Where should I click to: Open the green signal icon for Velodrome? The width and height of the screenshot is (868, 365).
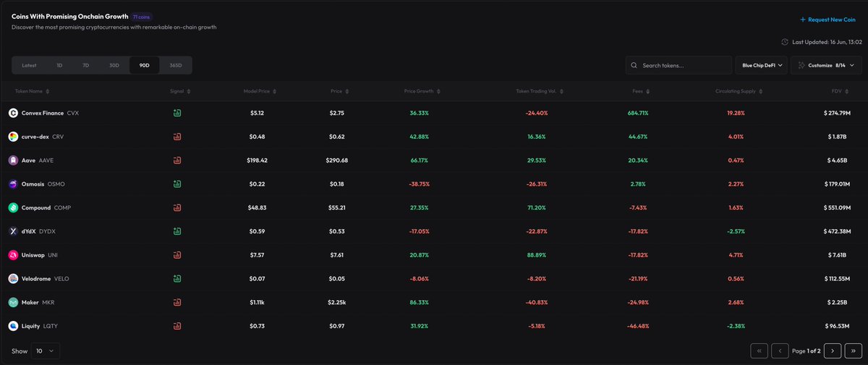(x=177, y=278)
